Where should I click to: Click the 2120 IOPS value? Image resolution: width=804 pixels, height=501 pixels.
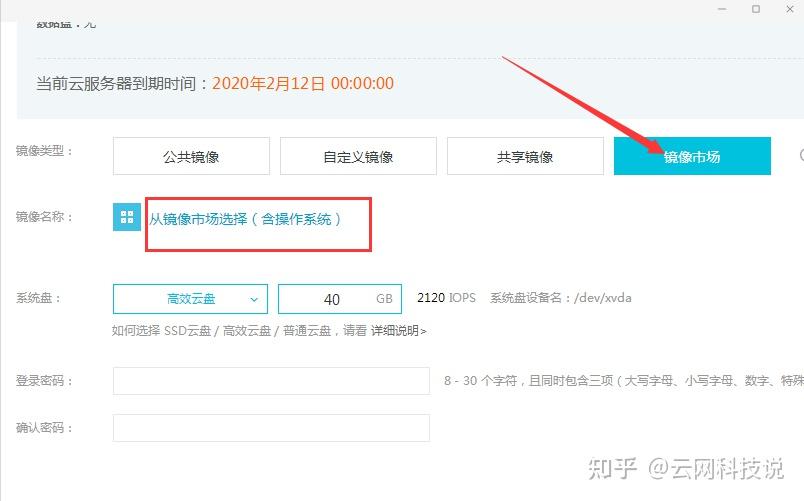446,298
